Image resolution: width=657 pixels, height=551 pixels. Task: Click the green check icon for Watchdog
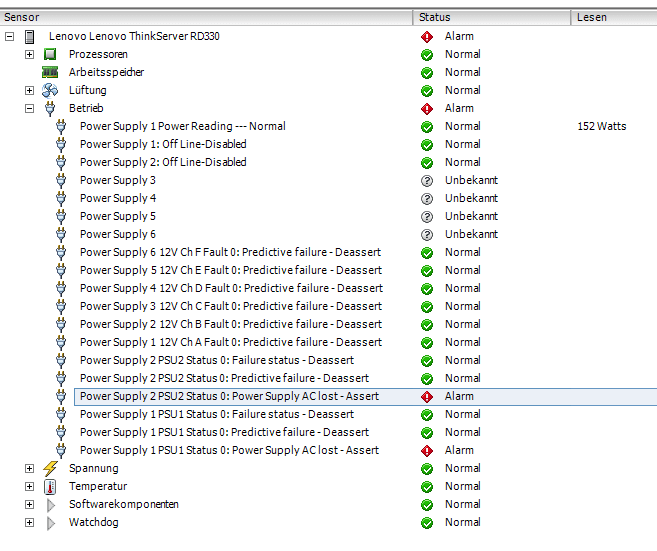[x=427, y=523]
